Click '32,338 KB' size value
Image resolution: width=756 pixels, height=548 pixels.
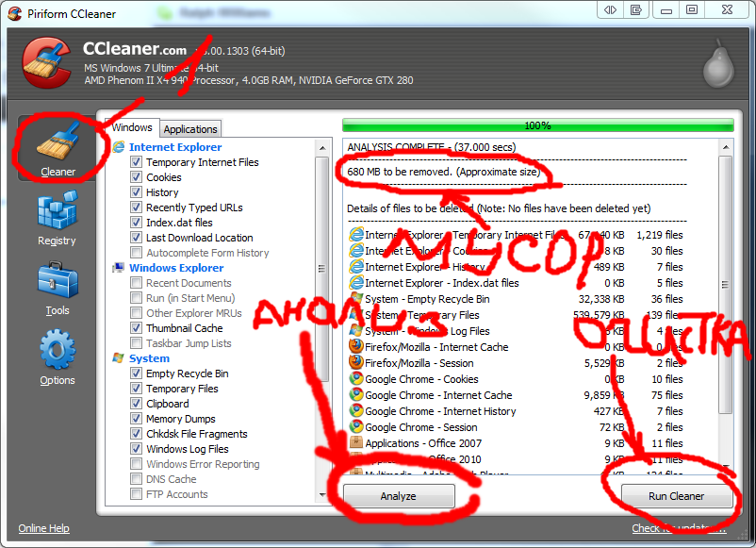tap(601, 299)
